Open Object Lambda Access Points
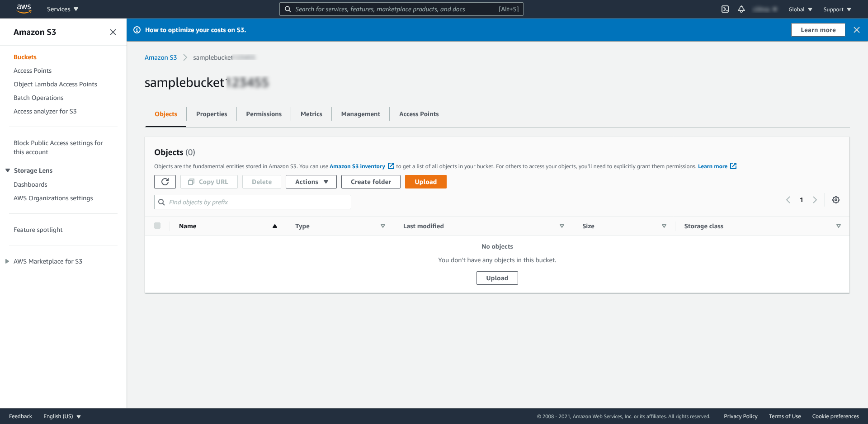 (x=55, y=84)
